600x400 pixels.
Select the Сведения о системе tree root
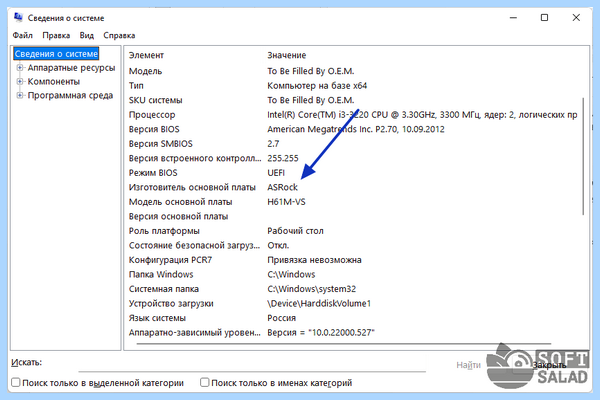click(56, 54)
